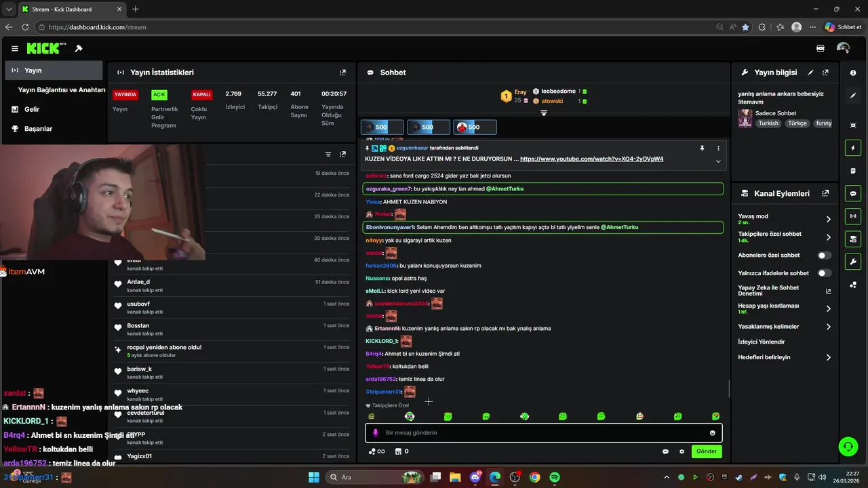Viewport: 868px width, 488px height.
Task: Click the Sadece Sohbet category thumbnail
Action: [x=745, y=118]
